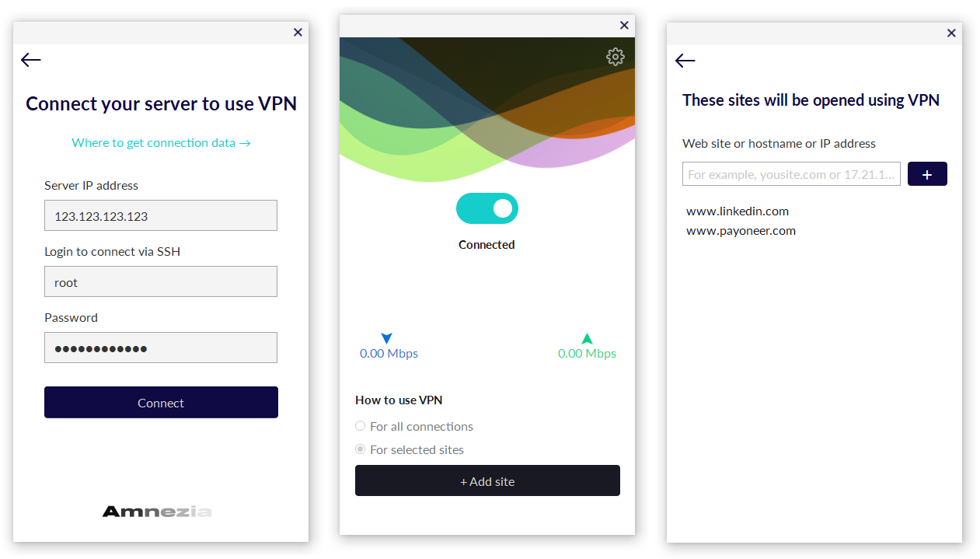The height and width of the screenshot is (559, 980).
Task: Toggle the Connected VPN switch off
Action: (487, 208)
